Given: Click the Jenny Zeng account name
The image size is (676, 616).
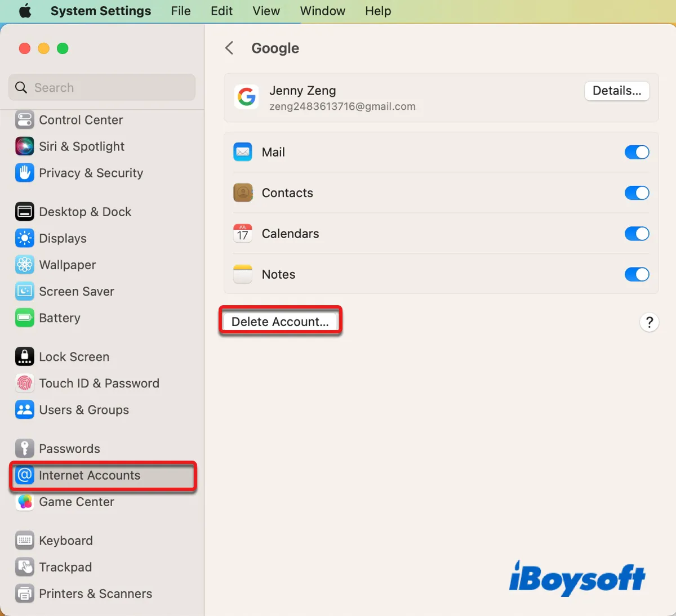Looking at the screenshot, I should [303, 91].
